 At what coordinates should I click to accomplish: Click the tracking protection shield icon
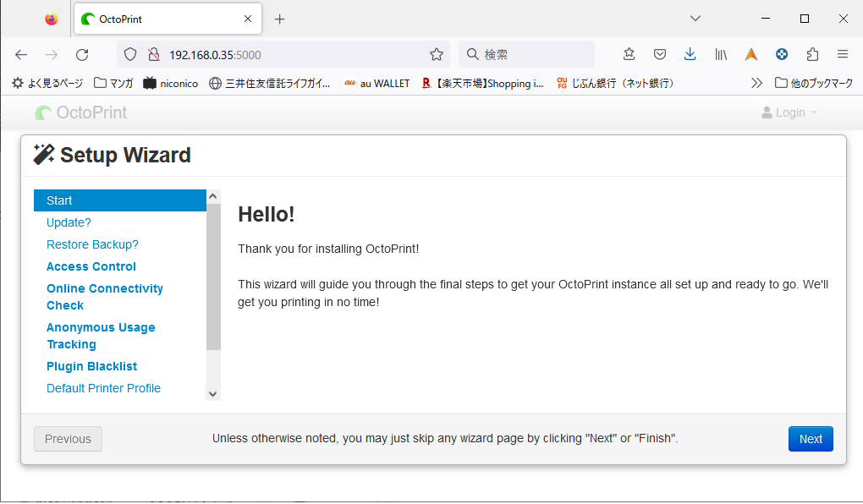130,54
